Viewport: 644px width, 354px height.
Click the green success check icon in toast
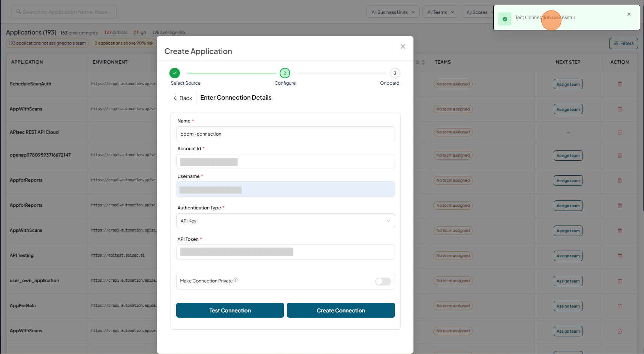click(505, 19)
